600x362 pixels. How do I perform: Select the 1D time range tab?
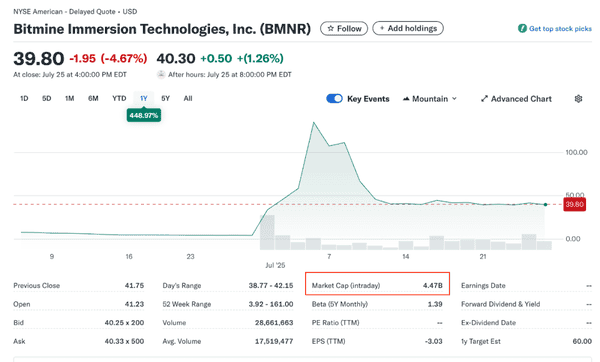click(x=24, y=98)
